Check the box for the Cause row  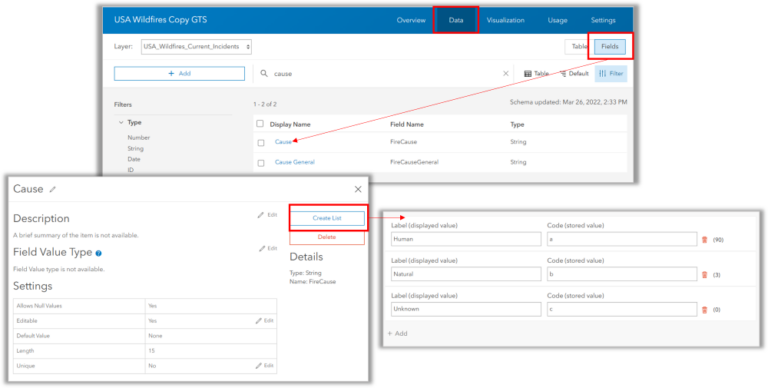click(261, 143)
